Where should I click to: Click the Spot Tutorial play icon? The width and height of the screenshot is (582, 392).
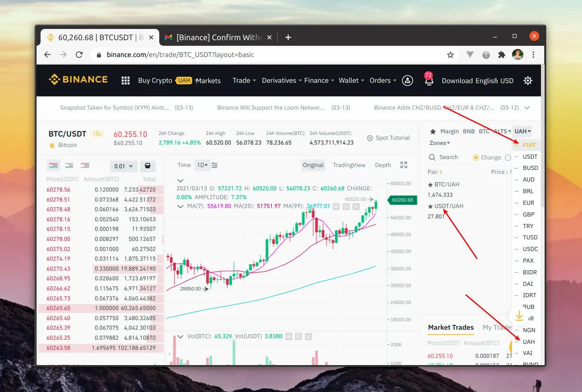pos(370,138)
